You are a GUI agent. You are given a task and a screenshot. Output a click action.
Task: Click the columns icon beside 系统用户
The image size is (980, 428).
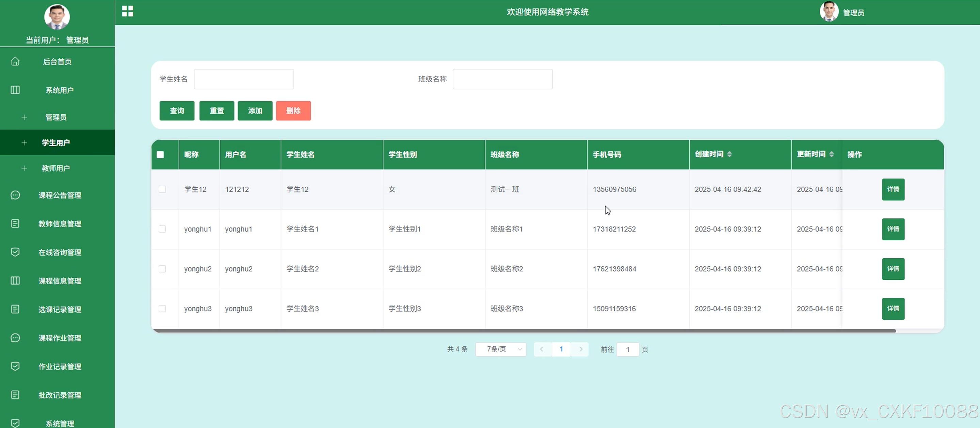point(15,90)
